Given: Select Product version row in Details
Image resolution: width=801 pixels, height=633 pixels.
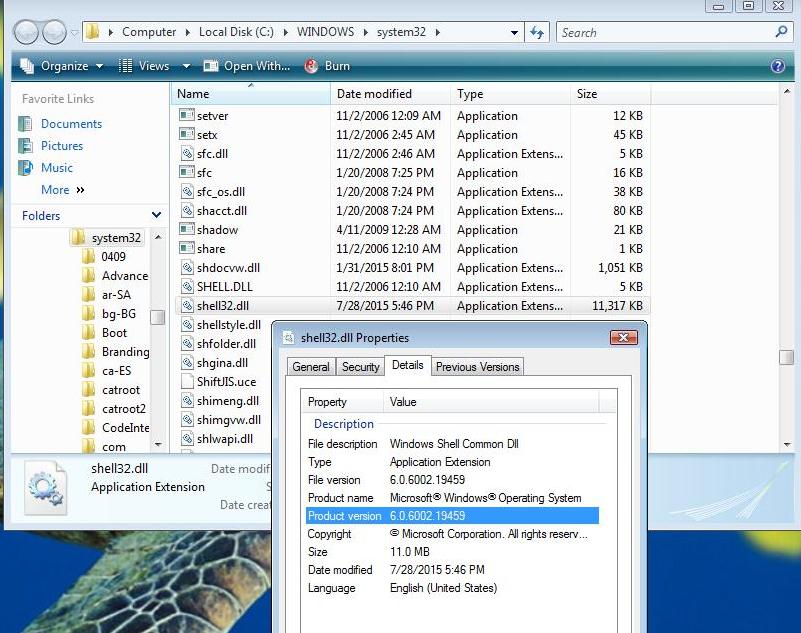Looking at the screenshot, I should click(x=452, y=515).
